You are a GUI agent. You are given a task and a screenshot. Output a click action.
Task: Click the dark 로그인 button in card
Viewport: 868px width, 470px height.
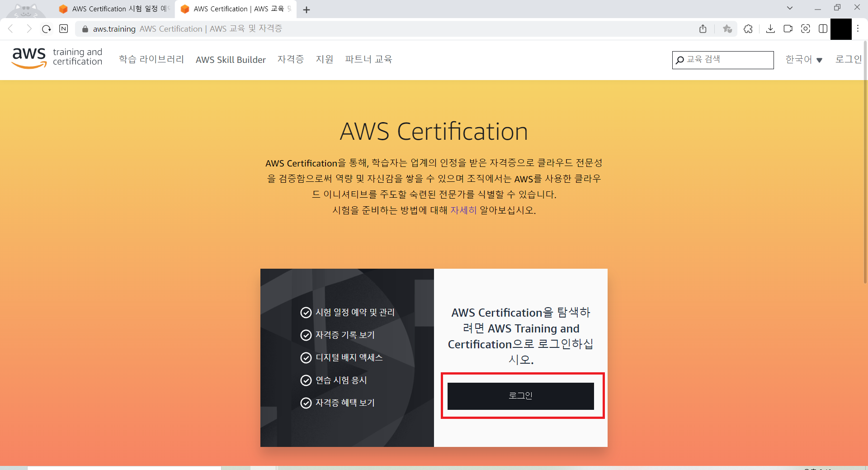tap(521, 396)
